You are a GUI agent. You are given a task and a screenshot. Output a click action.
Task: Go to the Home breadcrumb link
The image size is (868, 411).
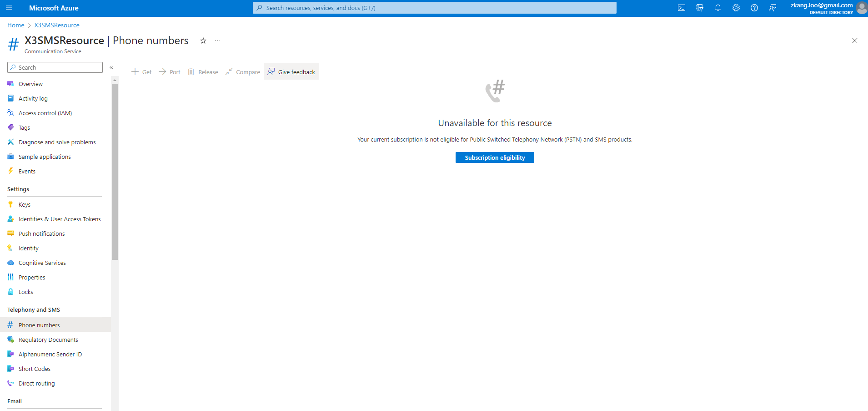(16, 25)
